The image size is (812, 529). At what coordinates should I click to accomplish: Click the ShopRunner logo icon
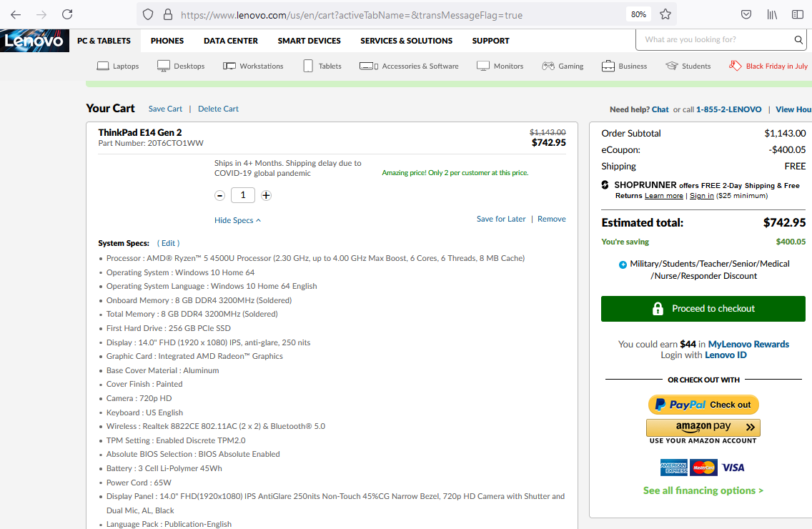pyautogui.click(x=605, y=185)
